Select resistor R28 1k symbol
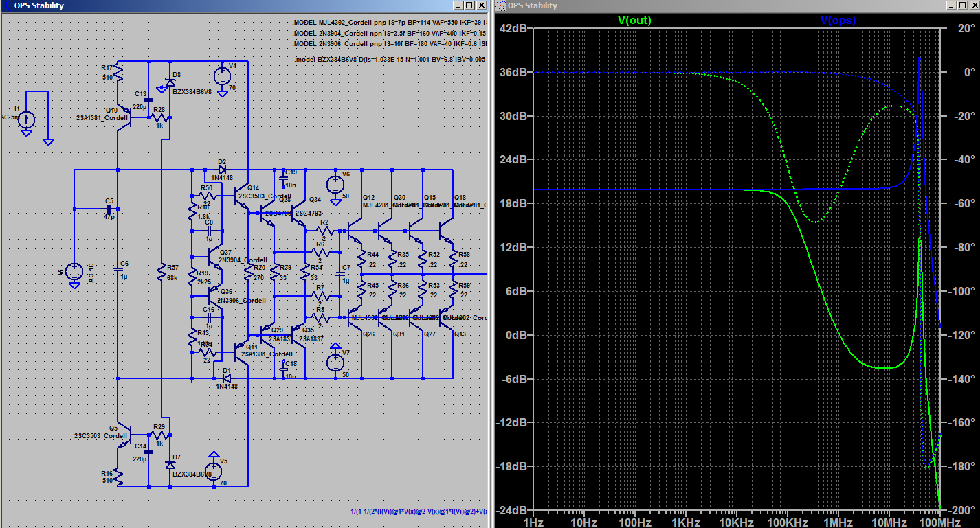980x528 pixels. (x=160, y=117)
